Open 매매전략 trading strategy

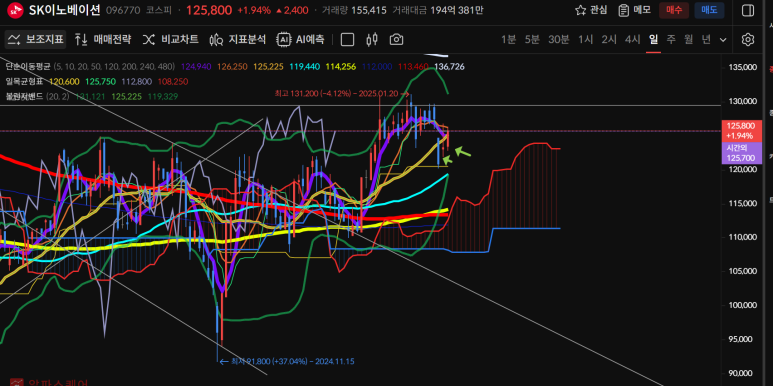(103, 39)
